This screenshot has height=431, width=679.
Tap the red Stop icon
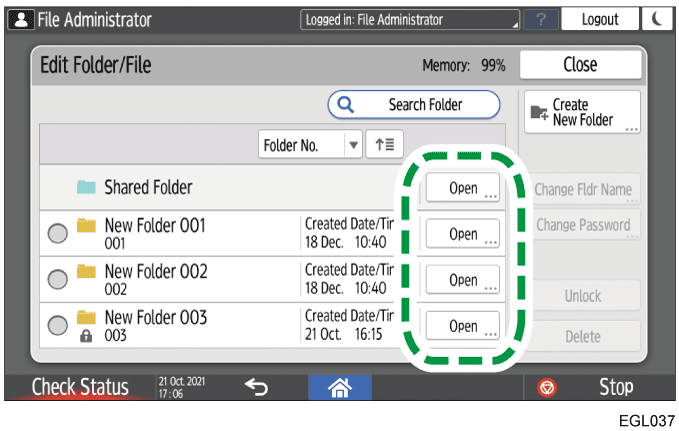point(546,387)
